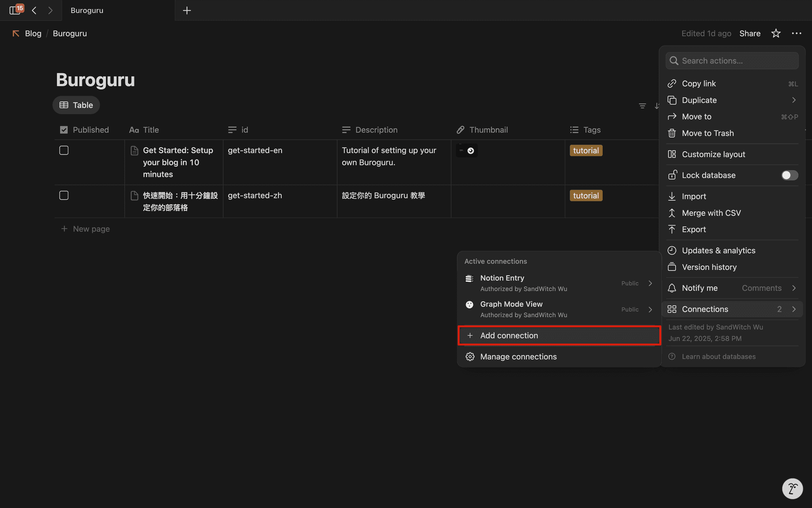Check Published for get-started-zh row
This screenshot has height=508, width=812.
click(x=64, y=195)
